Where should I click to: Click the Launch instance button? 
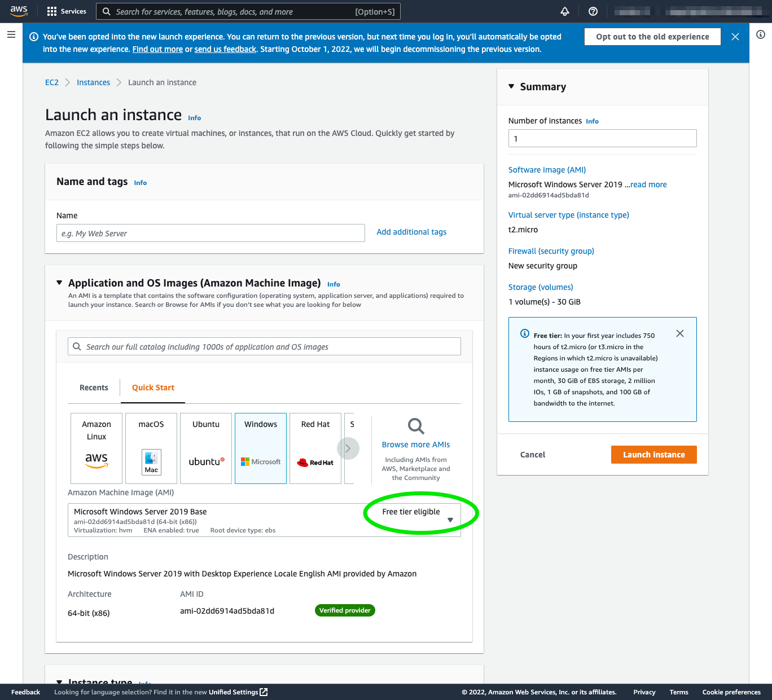pyautogui.click(x=653, y=455)
